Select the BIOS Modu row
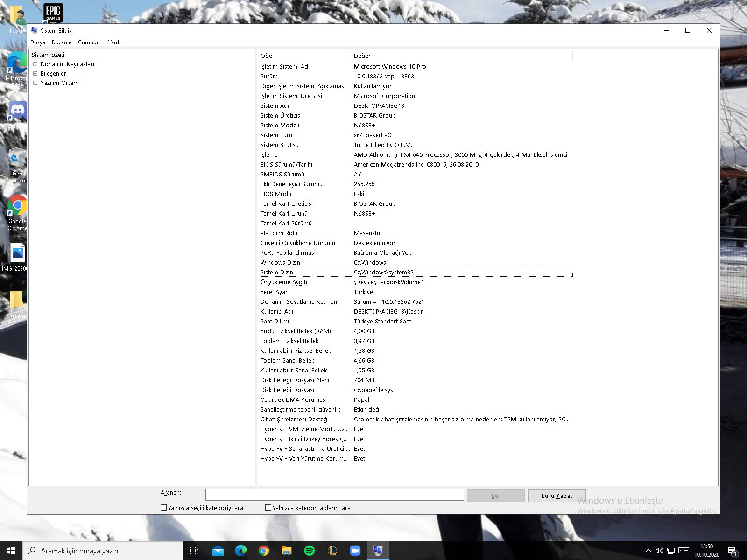The height and width of the screenshot is (560, 747). 416,194
